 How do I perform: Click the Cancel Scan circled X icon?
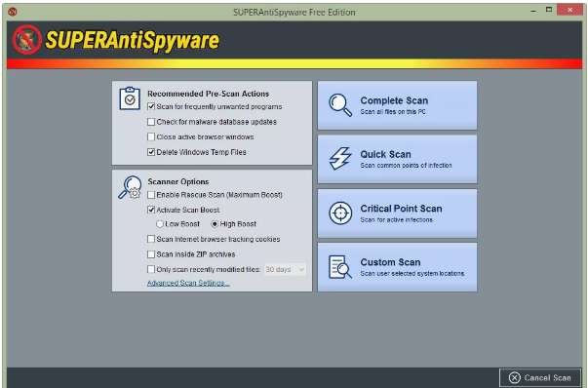pos(515,377)
